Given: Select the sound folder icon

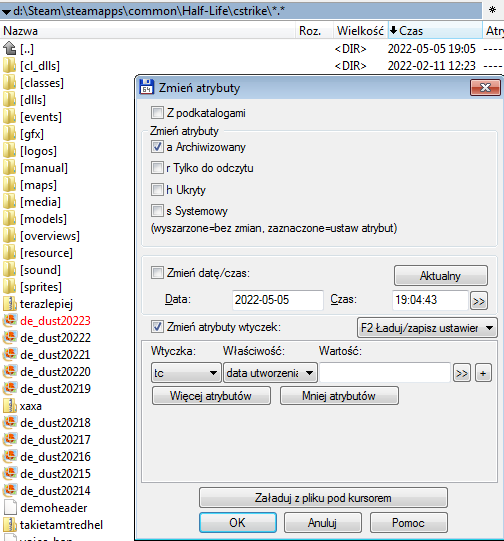Looking at the screenshot, I should (10, 270).
